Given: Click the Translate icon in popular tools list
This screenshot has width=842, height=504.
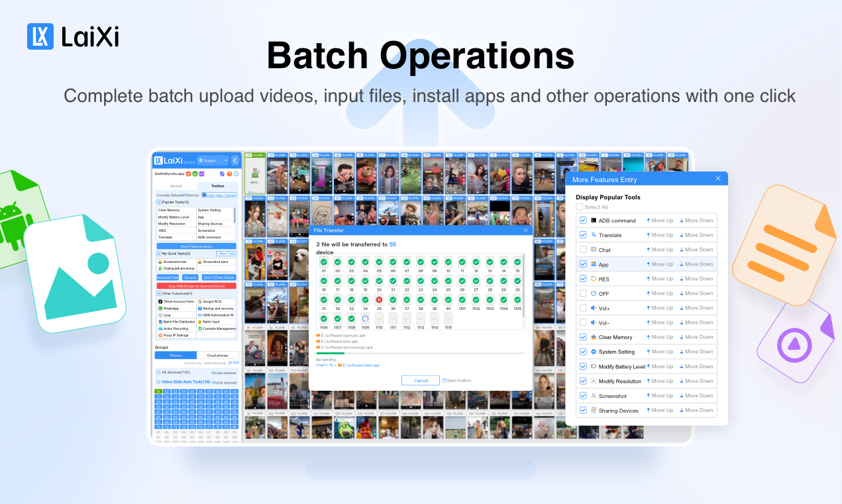Looking at the screenshot, I should point(594,235).
